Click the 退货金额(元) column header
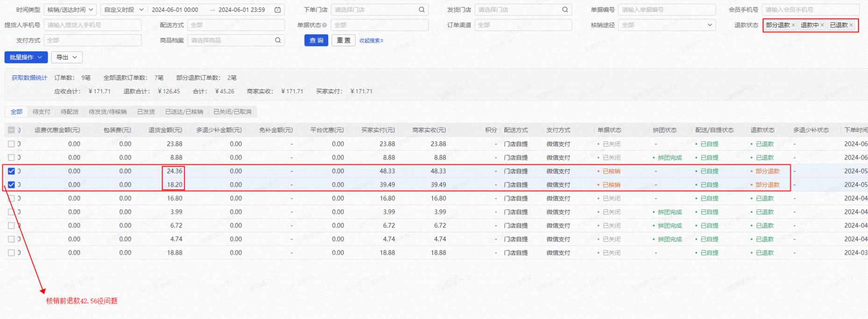The width and height of the screenshot is (868, 319). pyautogui.click(x=165, y=130)
